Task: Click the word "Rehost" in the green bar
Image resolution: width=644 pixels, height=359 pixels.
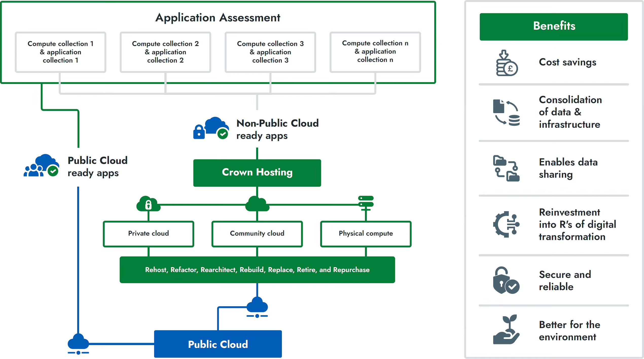Action: point(156,270)
